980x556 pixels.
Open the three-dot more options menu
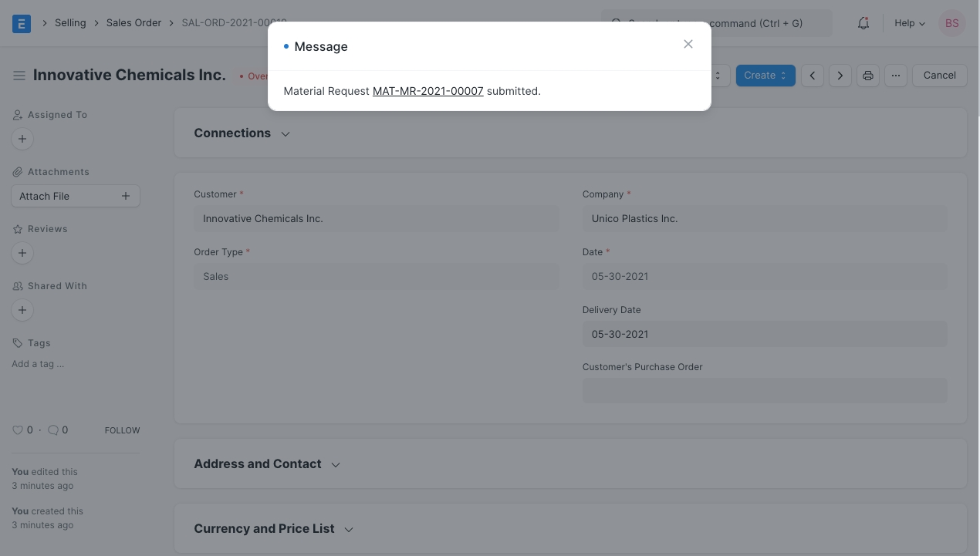click(895, 76)
